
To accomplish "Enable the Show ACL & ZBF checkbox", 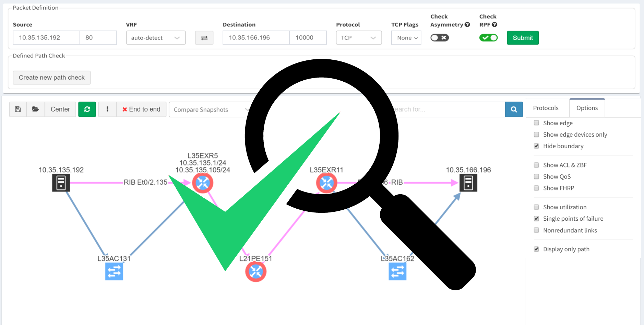I will [536, 165].
